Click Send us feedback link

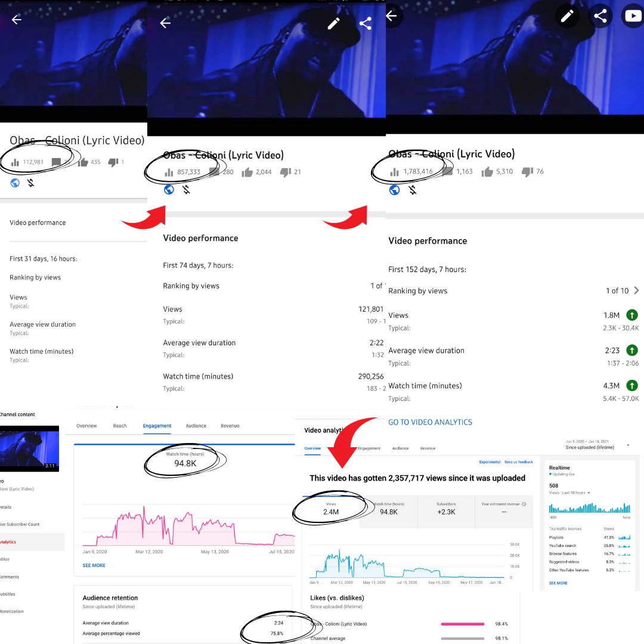(518, 462)
